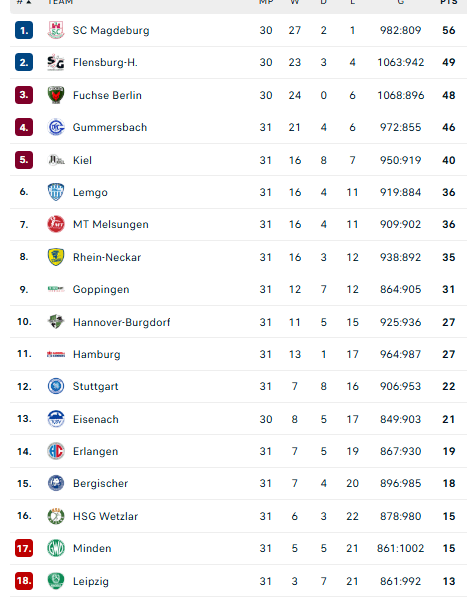Open the Goppingen team page
Image resolution: width=467 pixels, height=599 pixels.
click(x=101, y=290)
